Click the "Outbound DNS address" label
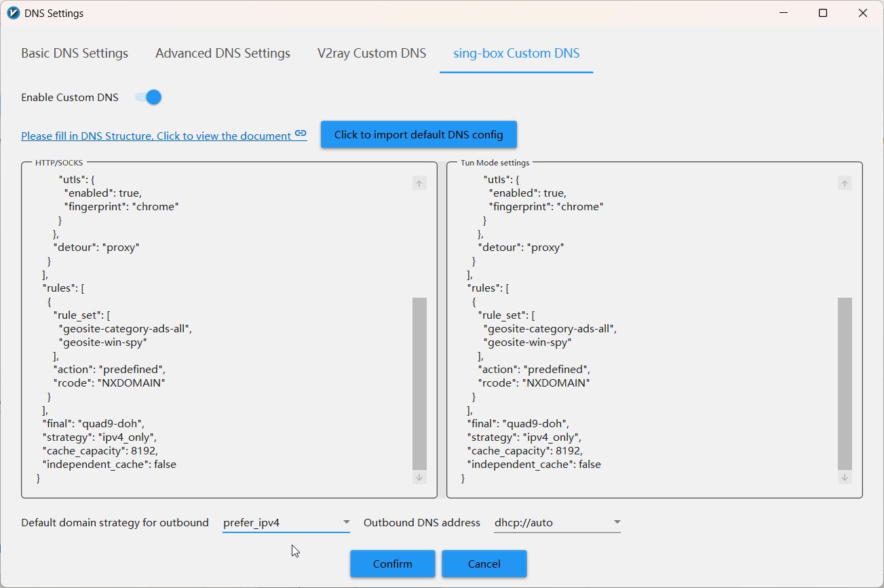Image resolution: width=884 pixels, height=588 pixels. [422, 523]
